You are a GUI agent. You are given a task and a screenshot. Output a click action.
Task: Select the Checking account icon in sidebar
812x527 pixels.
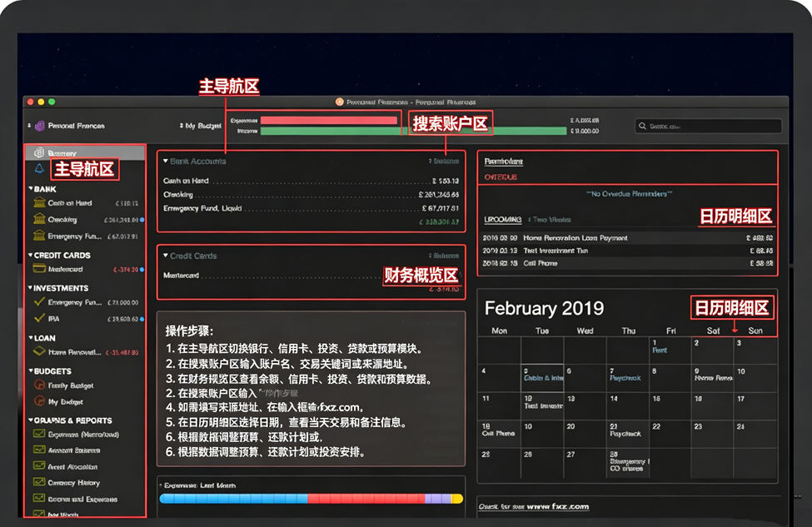[39, 219]
